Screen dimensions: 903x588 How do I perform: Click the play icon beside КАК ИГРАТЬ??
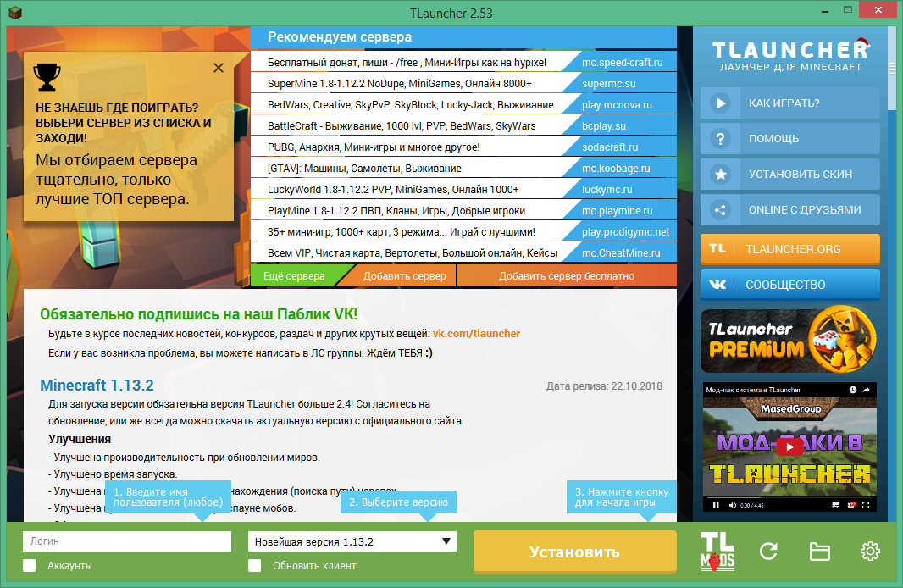[721, 103]
